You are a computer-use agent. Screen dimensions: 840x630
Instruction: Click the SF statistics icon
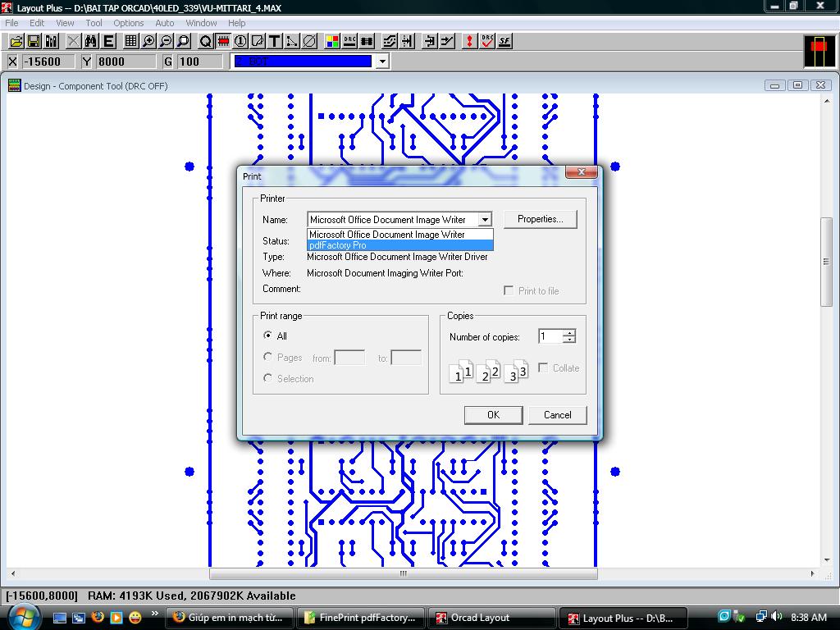[x=504, y=41]
